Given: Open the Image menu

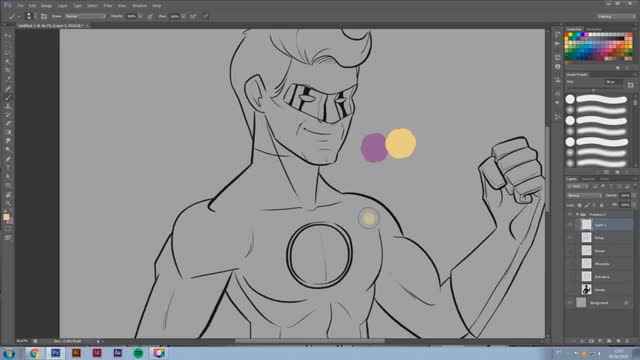Looking at the screenshot, I should (47, 6).
